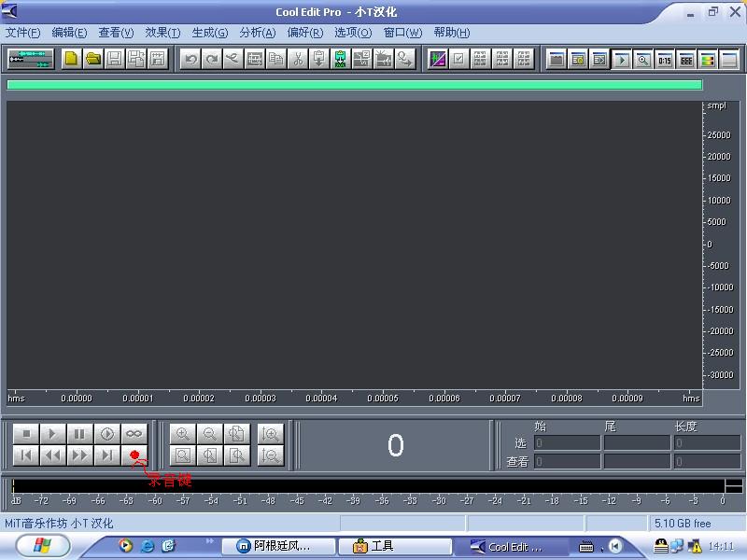Viewport: 747px width, 560px height.
Task: Click the selection 始 (start) field
Action: (x=567, y=442)
